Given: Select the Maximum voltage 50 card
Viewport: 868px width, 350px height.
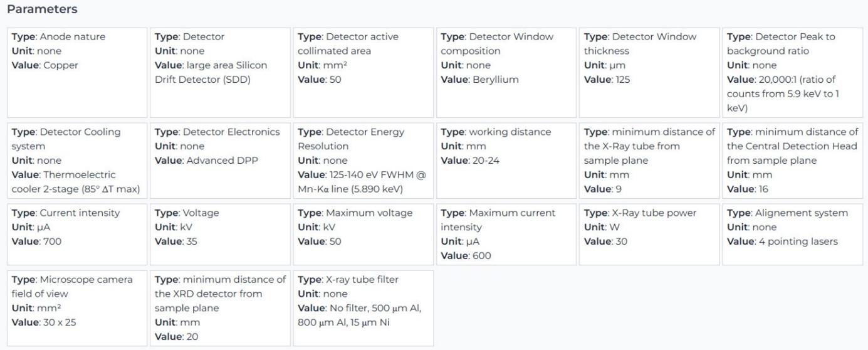Looking at the screenshot, I should coord(363,234).
